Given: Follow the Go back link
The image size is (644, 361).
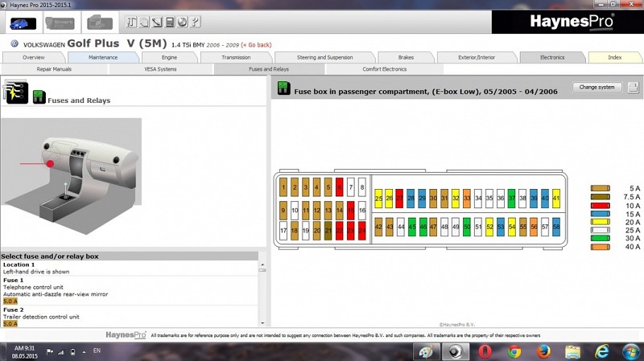Looking at the screenshot, I should click(x=256, y=45).
